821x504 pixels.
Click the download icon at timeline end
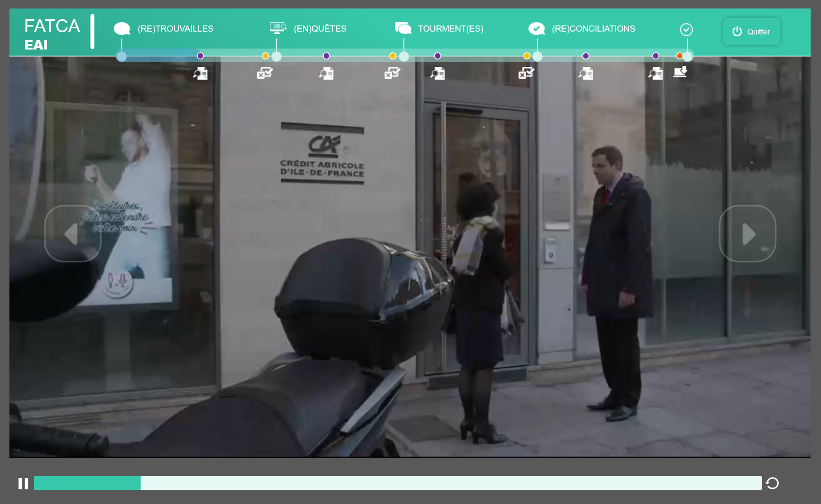pyautogui.click(x=680, y=72)
